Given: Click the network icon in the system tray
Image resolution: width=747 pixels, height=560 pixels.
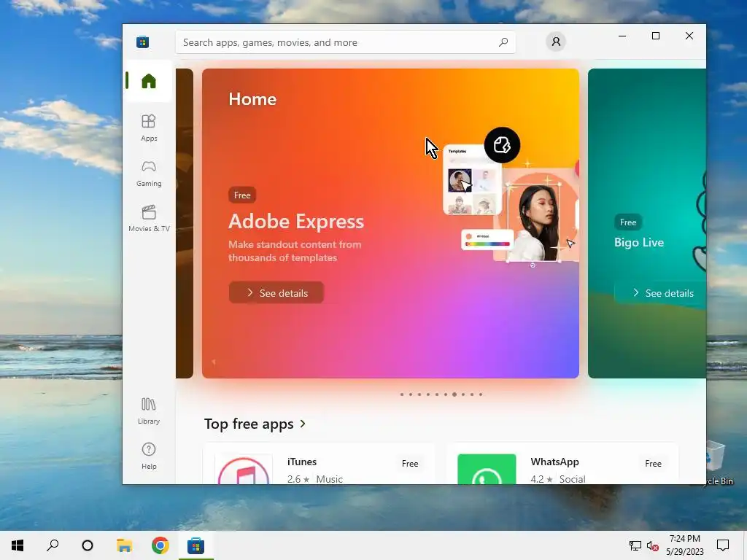Looking at the screenshot, I should coord(635,545).
